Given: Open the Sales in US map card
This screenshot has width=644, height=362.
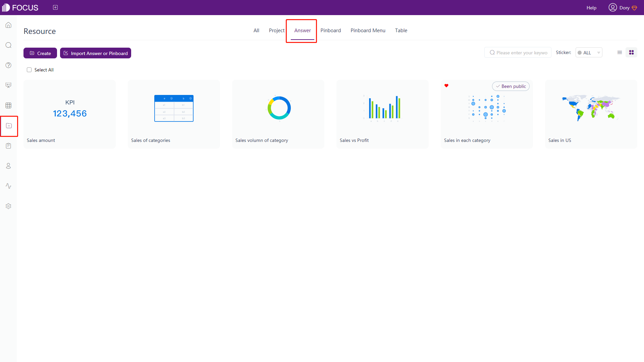Looking at the screenshot, I should click(591, 114).
